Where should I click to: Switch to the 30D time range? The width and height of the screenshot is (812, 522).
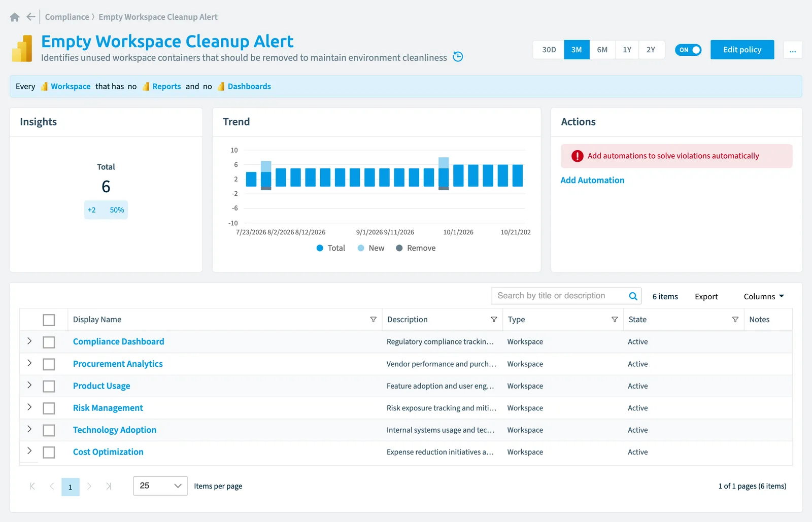coord(549,50)
